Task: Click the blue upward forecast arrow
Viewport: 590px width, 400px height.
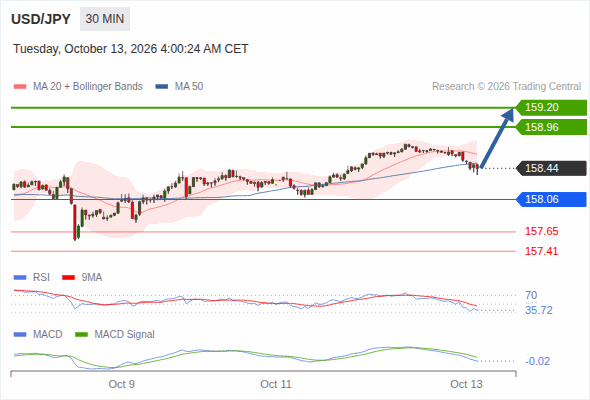Action: 497,138
